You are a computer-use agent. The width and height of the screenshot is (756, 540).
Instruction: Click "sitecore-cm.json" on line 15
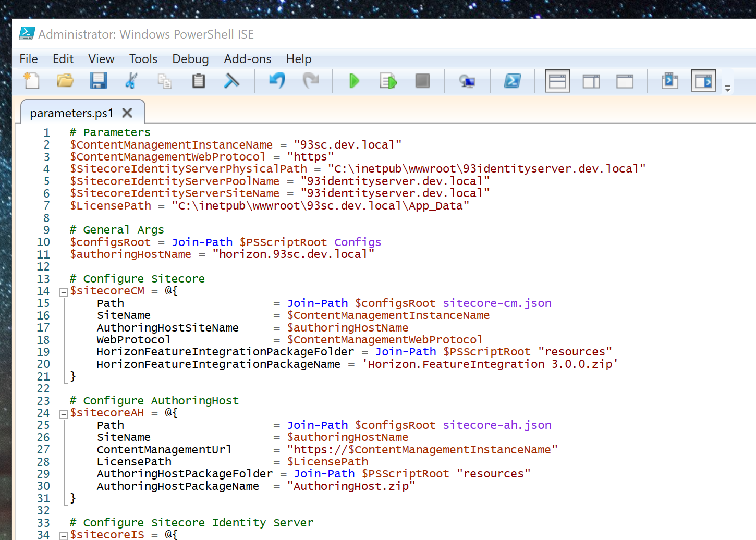pyautogui.click(x=497, y=303)
